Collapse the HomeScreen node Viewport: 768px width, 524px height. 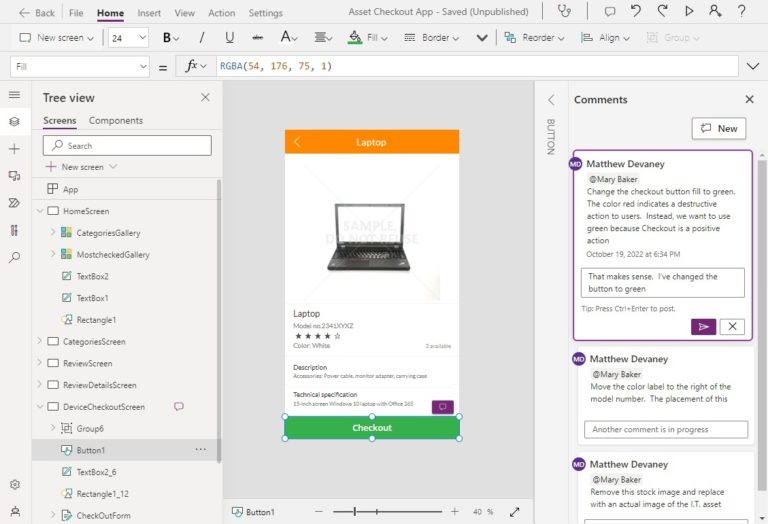40,211
